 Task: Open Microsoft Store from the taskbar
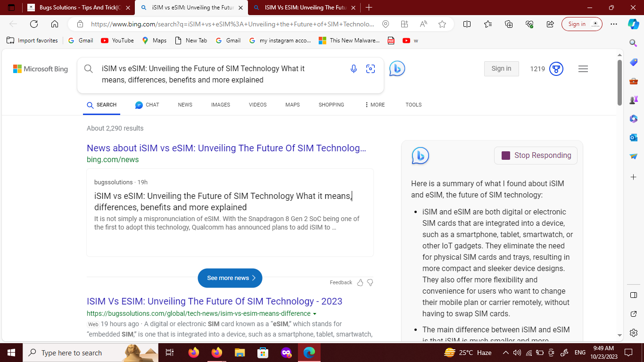263,353
